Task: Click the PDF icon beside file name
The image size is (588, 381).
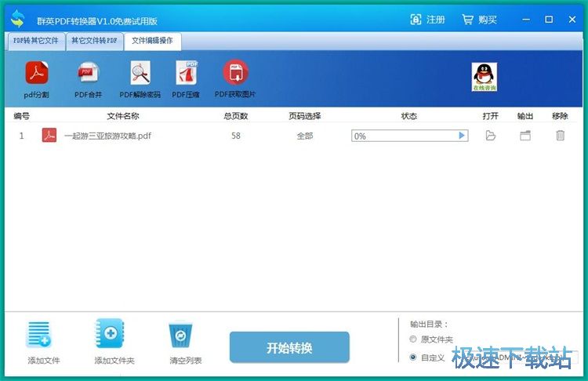Action: tap(49, 136)
